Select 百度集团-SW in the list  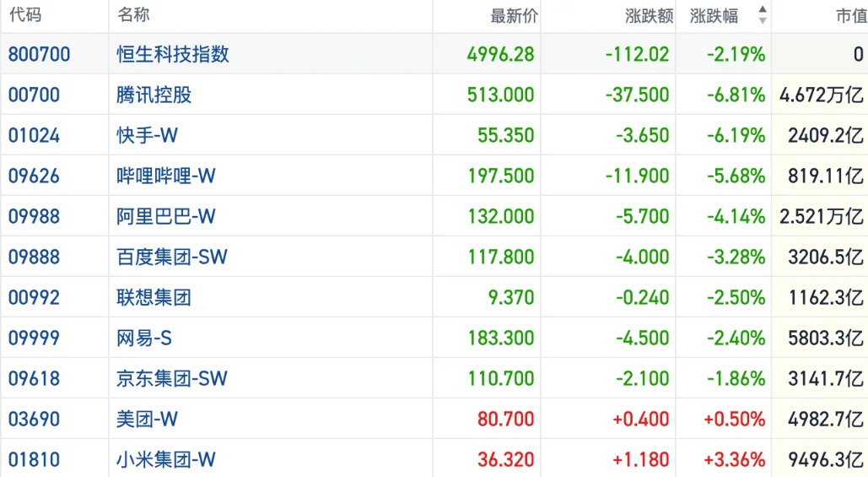172,257
